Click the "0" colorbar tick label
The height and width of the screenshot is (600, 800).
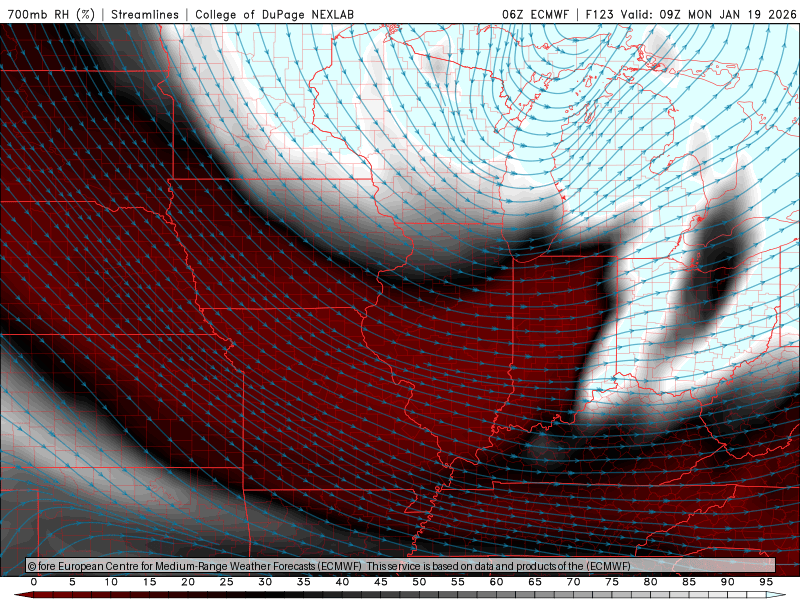click(34, 582)
